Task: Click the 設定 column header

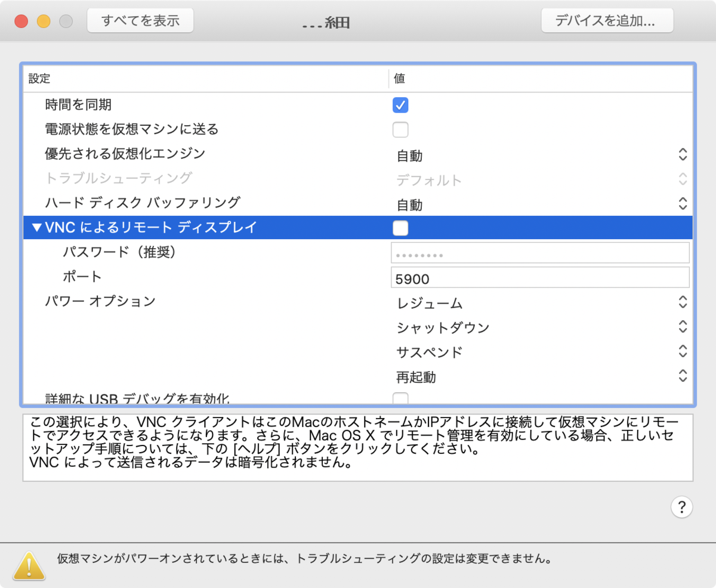Action: pos(203,78)
